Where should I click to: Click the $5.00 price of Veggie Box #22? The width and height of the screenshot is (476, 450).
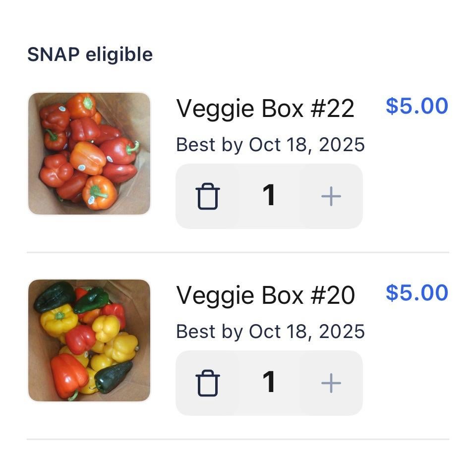[416, 106]
